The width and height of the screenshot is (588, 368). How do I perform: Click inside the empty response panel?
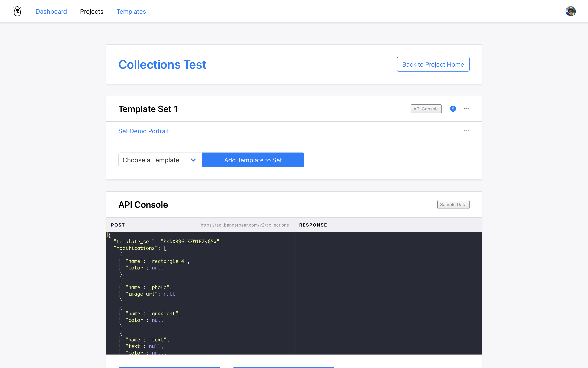(x=388, y=293)
